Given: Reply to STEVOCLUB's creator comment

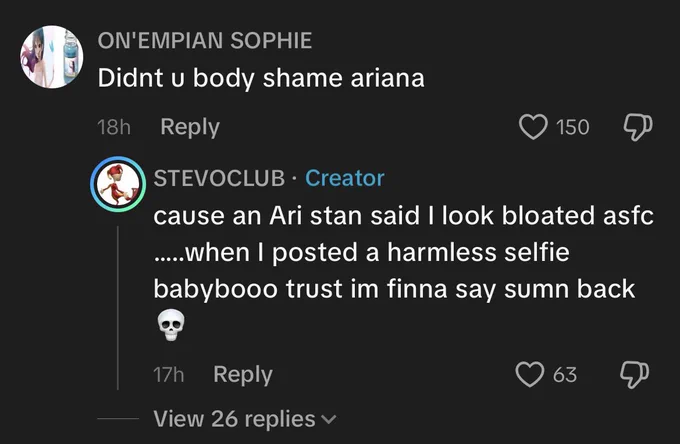Looking at the screenshot, I should (243, 374).
